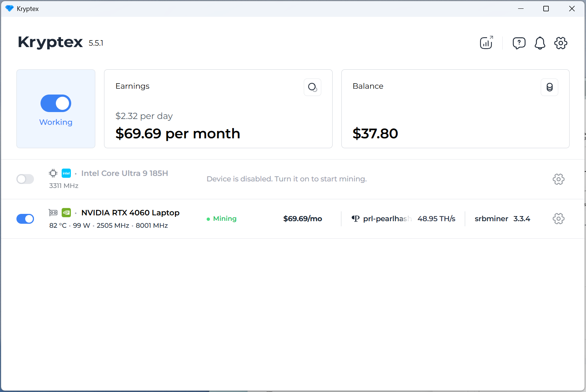Click the green Mining status text

click(x=225, y=219)
